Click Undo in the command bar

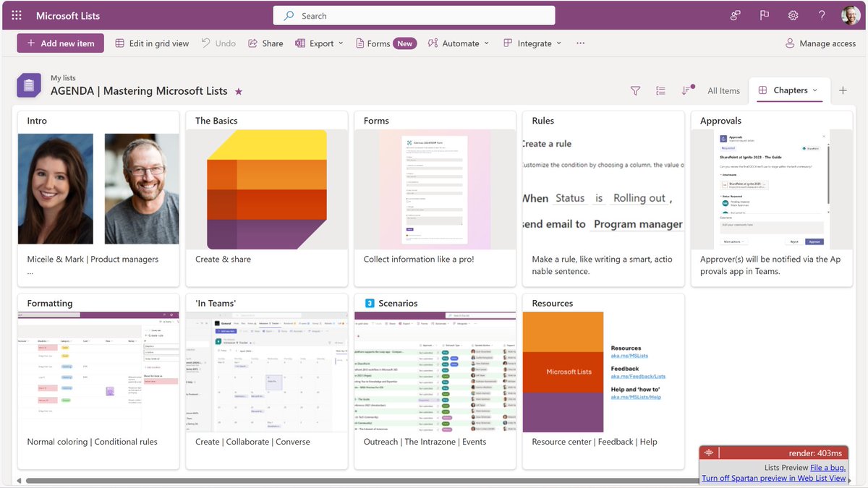[x=218, y=43]
